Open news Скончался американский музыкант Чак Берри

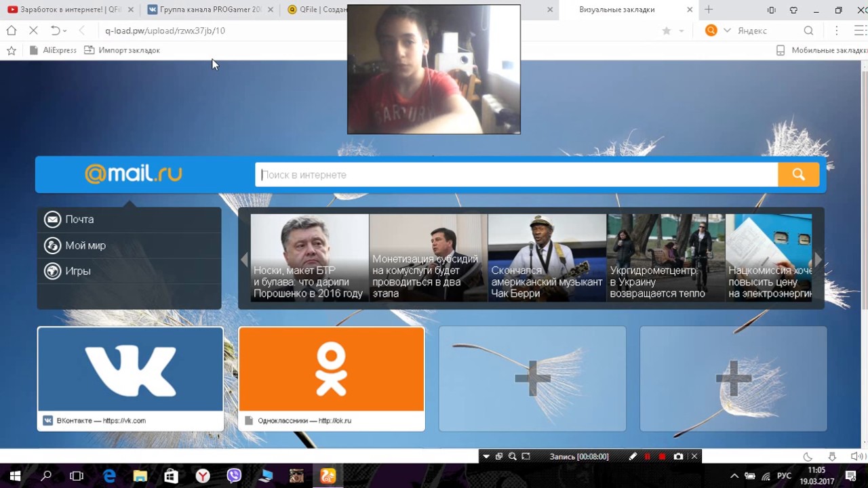[x=547, y=258]
